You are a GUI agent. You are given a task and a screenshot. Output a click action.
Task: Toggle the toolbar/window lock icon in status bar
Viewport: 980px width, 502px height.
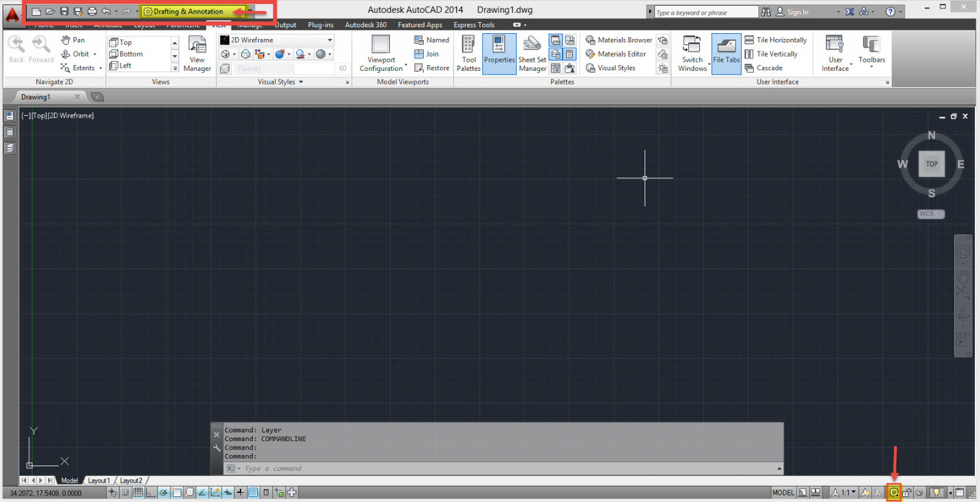coord(906,493)
